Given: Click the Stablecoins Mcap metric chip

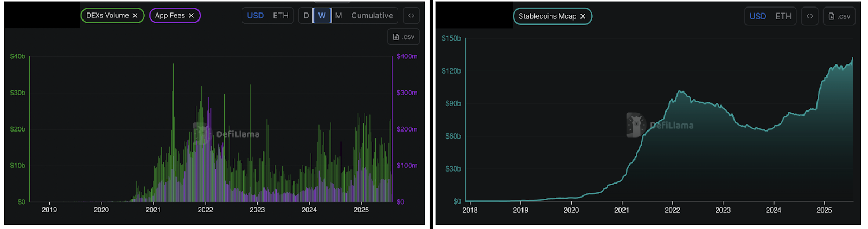Looking at the screenshot, I should (547, 16).
